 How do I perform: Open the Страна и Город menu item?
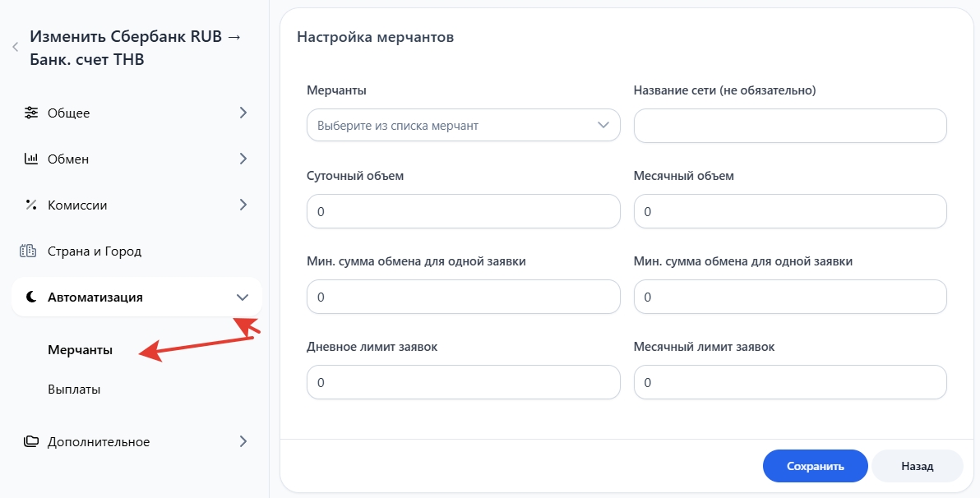[95, 251]
